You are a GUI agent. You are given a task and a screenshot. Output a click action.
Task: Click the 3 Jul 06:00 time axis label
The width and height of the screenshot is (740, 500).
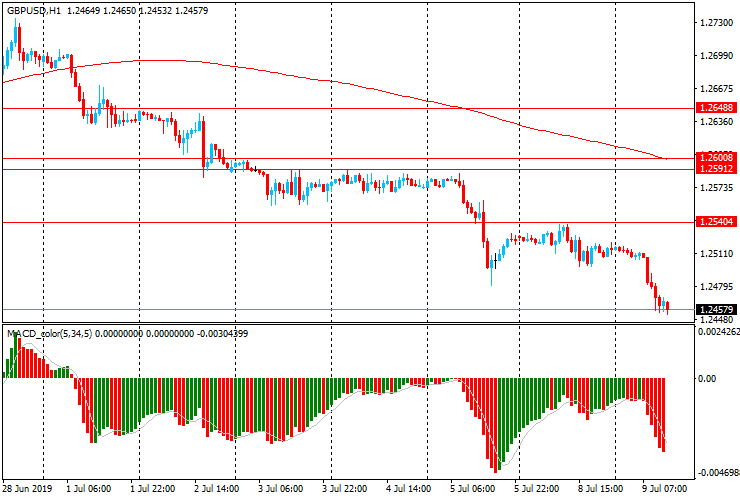(x=280, y=489)
